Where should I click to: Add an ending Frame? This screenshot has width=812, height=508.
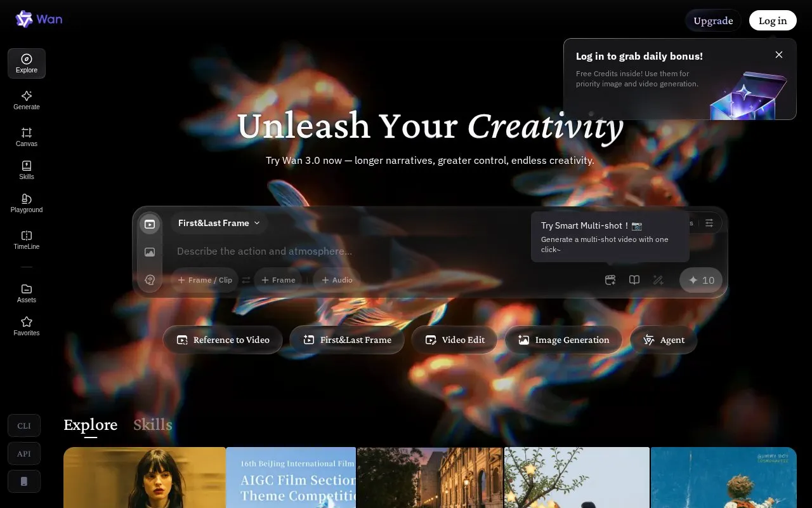tap(278, 280)
